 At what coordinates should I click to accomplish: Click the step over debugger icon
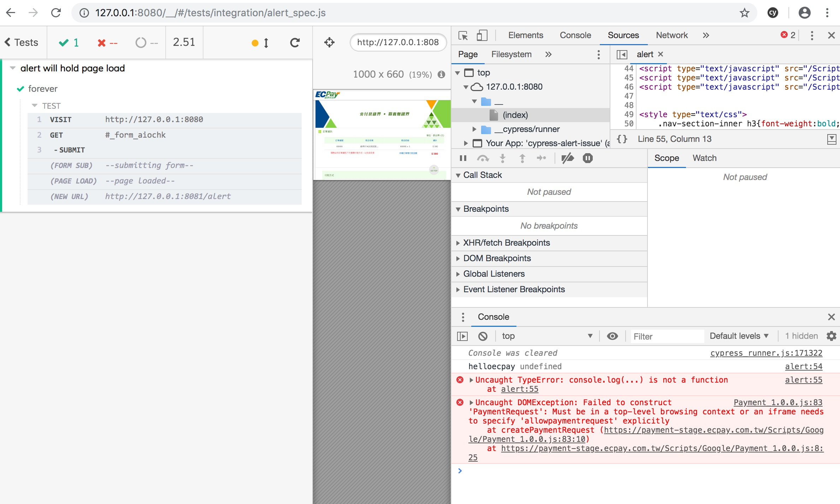[483, 158]
